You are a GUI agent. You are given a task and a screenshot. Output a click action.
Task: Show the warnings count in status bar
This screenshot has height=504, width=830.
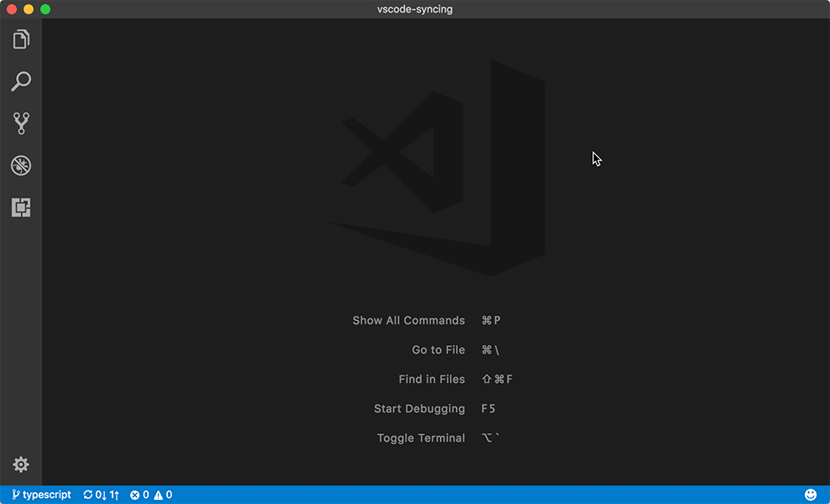click(x=163, y=495)
